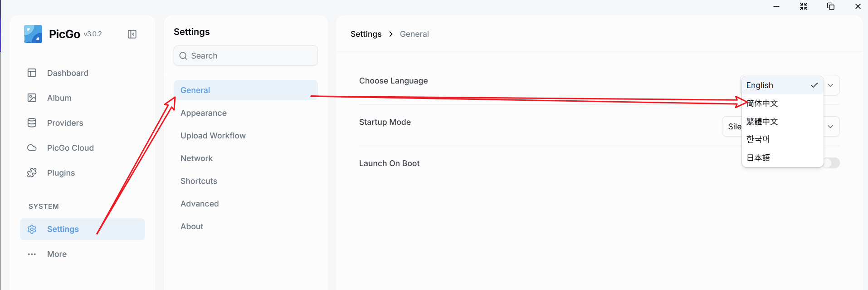Viewport: 868px width, 290px height.
Task: Select the PicGo Cloud icon
Action: [x=32, y=147]
